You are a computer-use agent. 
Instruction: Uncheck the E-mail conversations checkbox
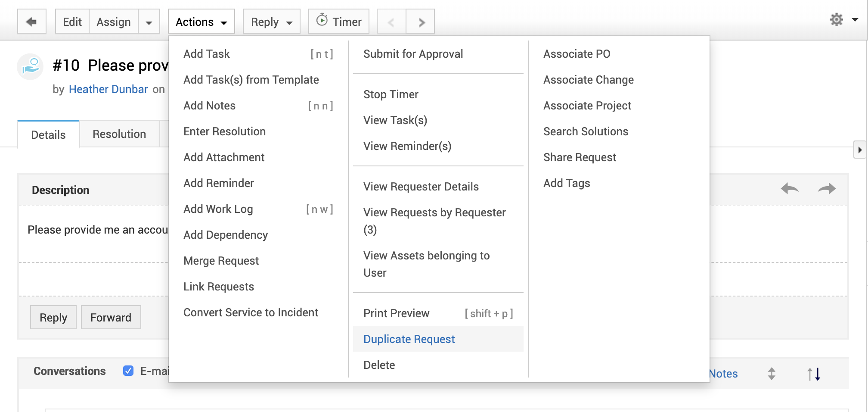128,371
